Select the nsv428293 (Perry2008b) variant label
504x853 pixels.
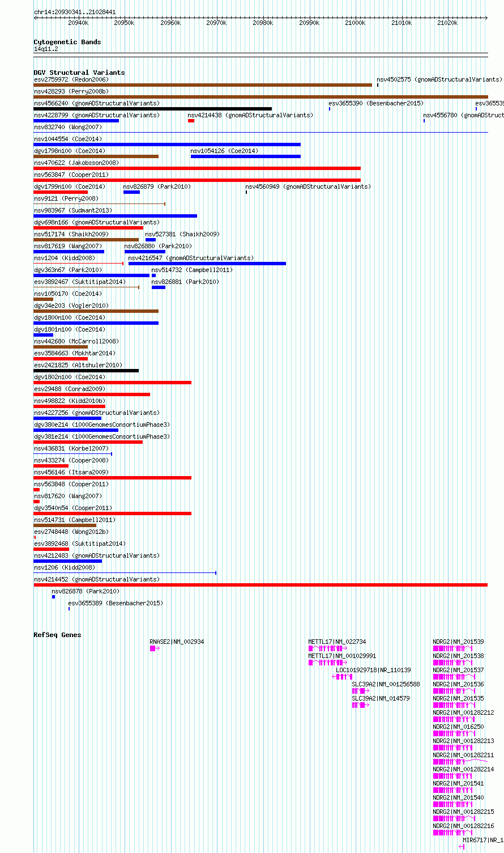pos(71,91)
